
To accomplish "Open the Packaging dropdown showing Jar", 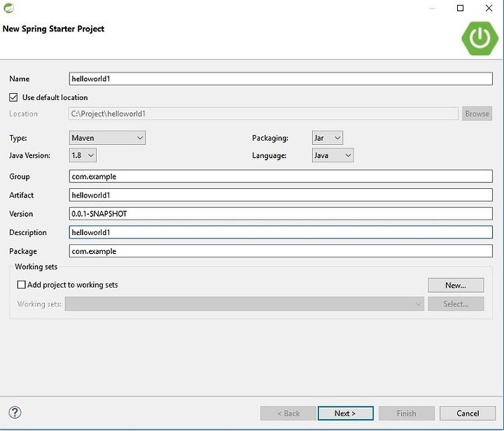I will pyautogui.click(x=327, y=138).
